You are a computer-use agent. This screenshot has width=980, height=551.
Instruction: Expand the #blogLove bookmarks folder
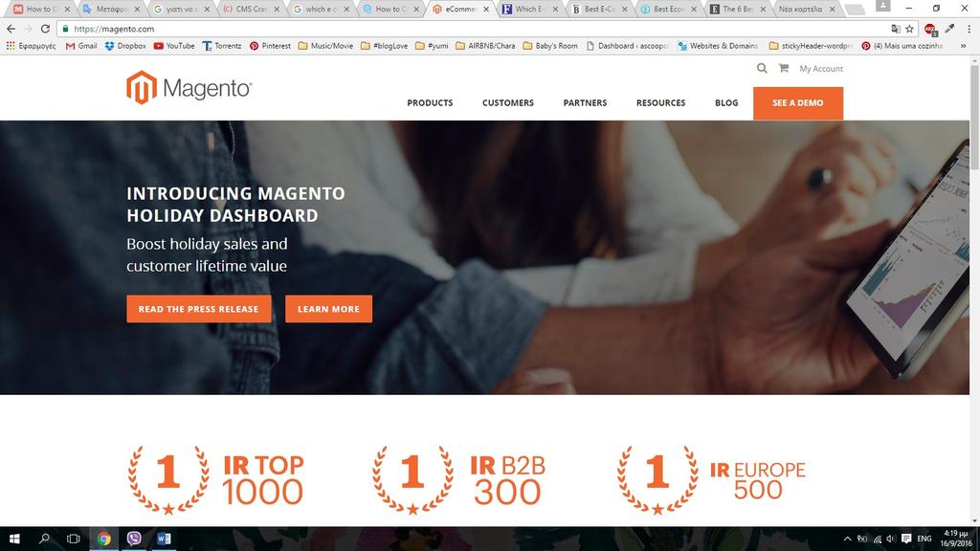[384, 46]
